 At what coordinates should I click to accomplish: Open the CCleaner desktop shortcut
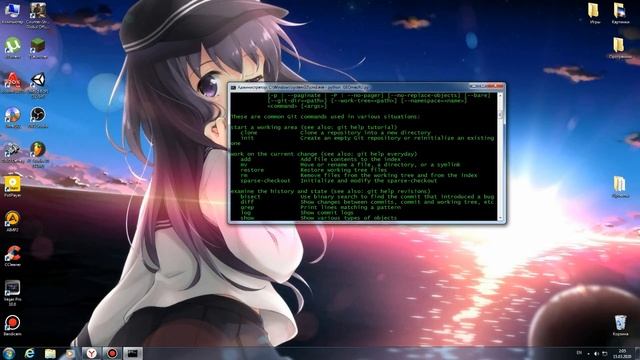point(13,256)
